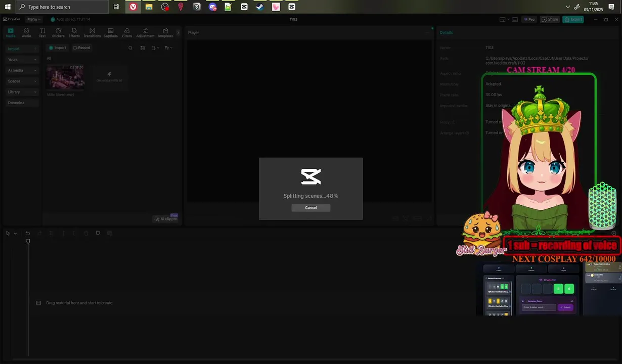Image resolution: width=622 pixels, height=364 pixels.
Task: Show hidden system tray icons
Action: point(568,7)
